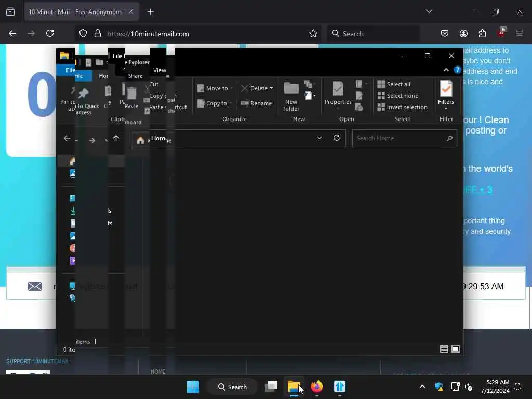Click Rename in the Organize group
This screenshot has height=399, width=532.
[x=256, y=103]
